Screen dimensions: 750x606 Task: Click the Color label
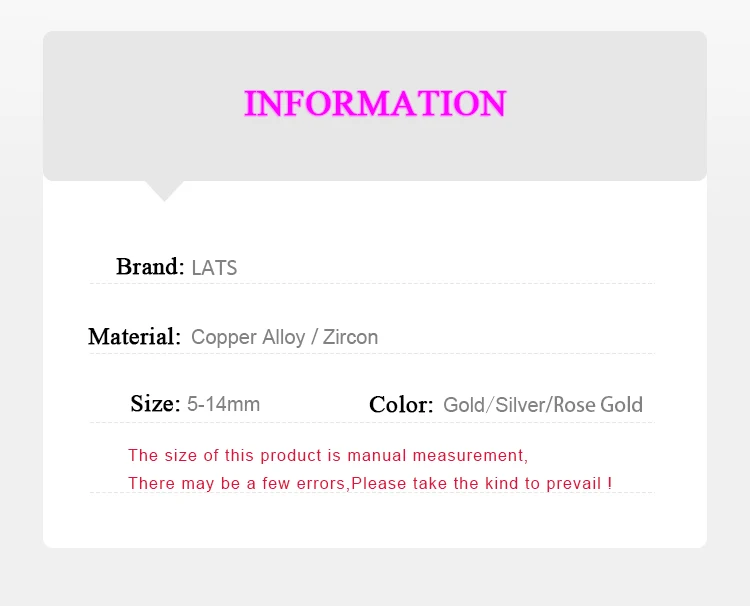(x=401, y=405)
